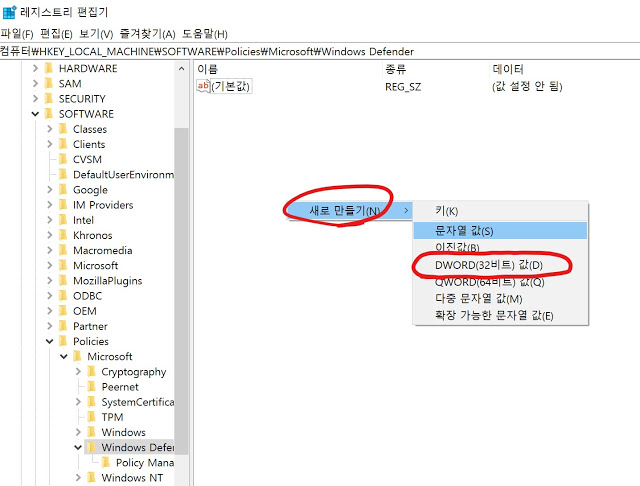Select the SAM folder icon
The image size is (640, 486).
tap(49, 83)
